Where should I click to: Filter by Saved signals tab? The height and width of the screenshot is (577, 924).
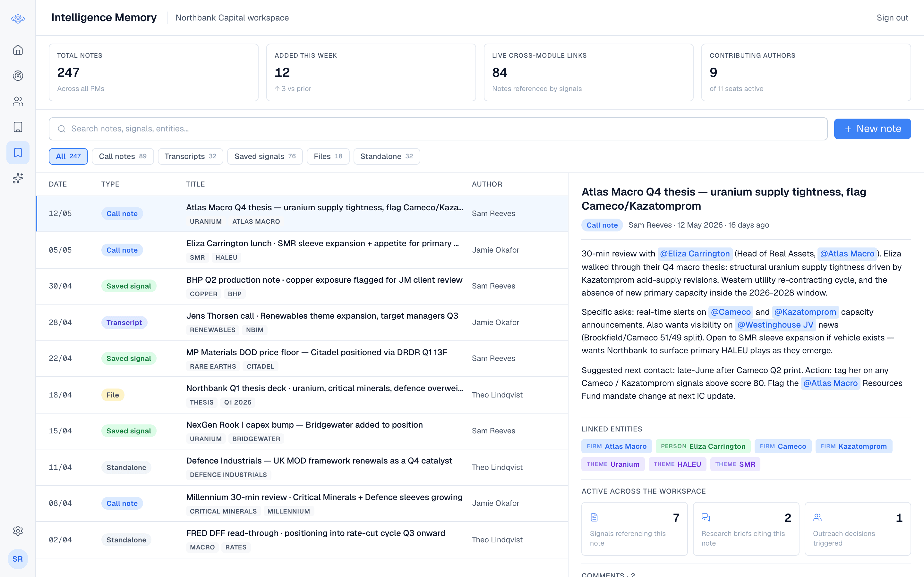pyautogui.click(x=265, y=156)
